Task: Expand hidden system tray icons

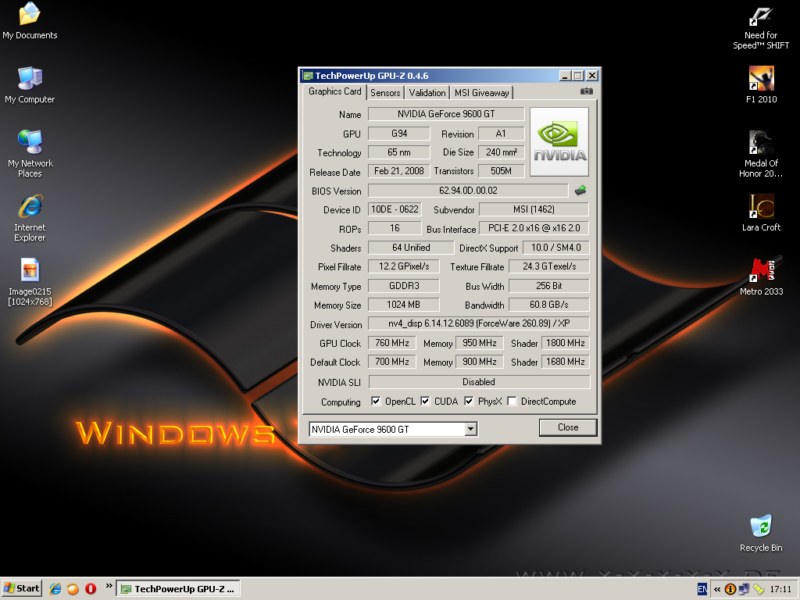Action: (716, 589)
